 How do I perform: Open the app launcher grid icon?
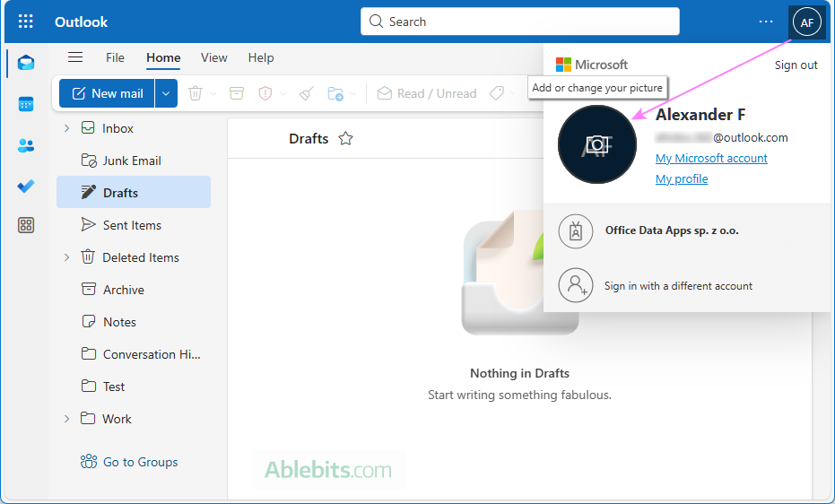click(26, 22)
